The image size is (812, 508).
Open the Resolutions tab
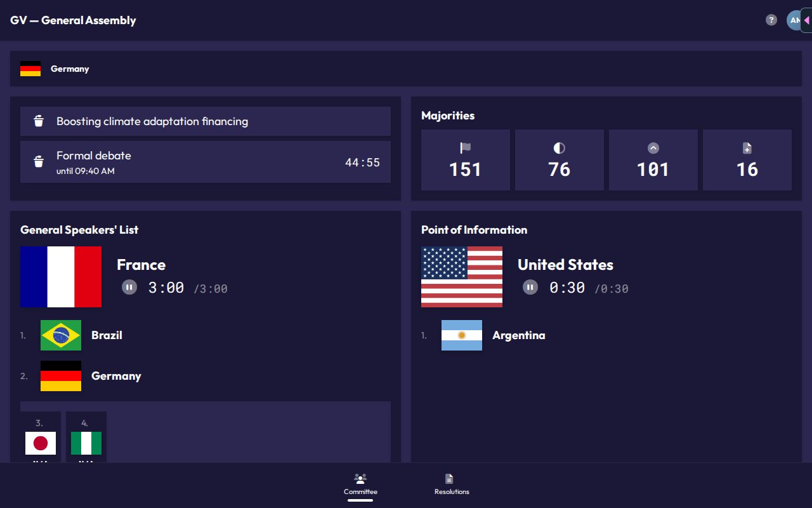(452, 484)
